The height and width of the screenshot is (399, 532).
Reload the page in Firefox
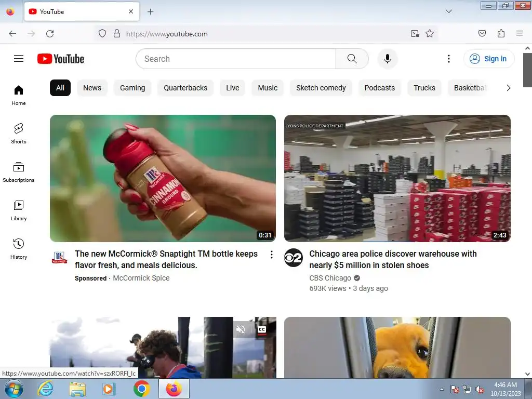pos(50,34)
